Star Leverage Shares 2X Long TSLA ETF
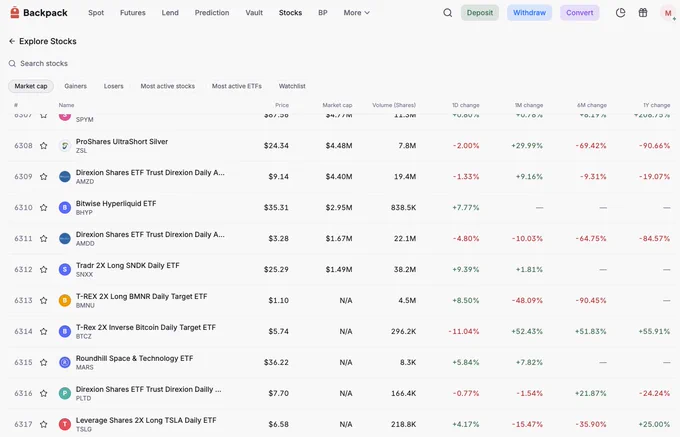The image size is (680, 437). 43,424
